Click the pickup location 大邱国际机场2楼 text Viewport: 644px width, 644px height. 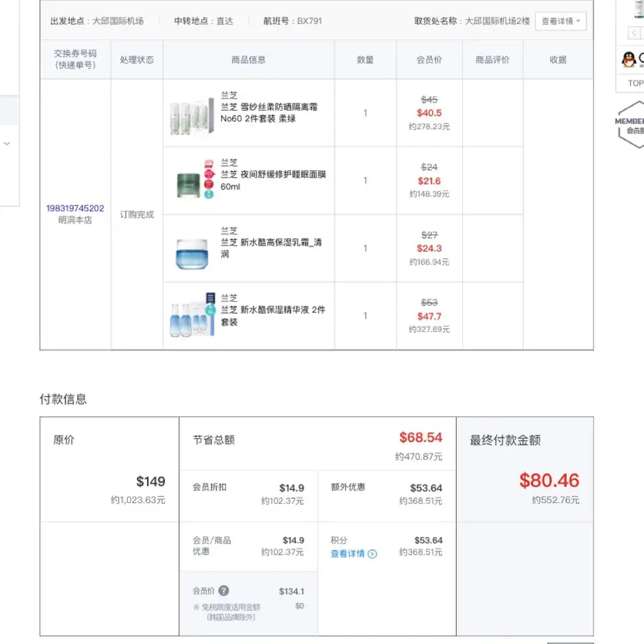coord(497,21)
